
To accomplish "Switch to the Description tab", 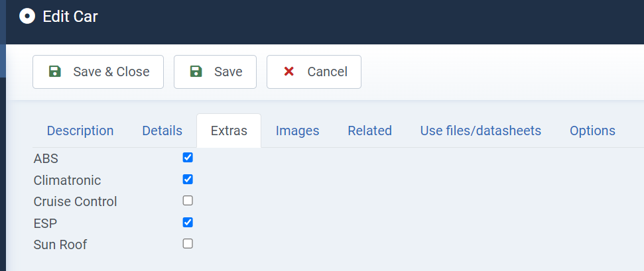I will (x=80, y=131).
